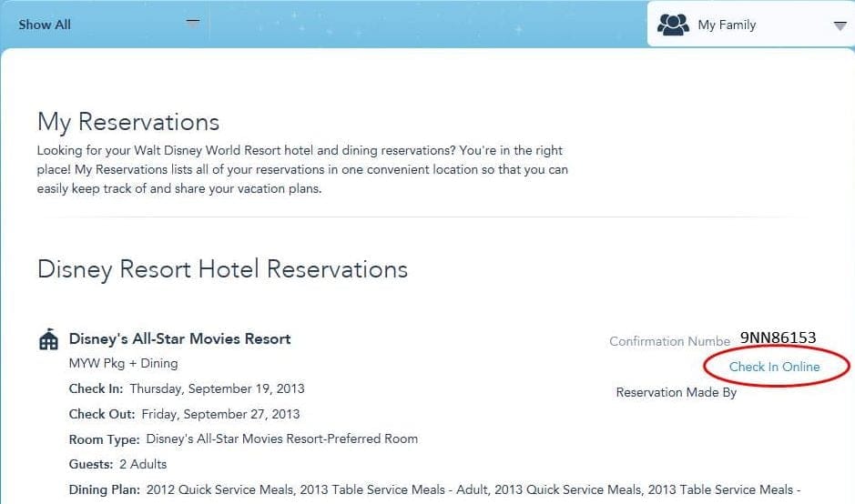
Task: Click the Dining Plan details line
Action: (433, 489)
